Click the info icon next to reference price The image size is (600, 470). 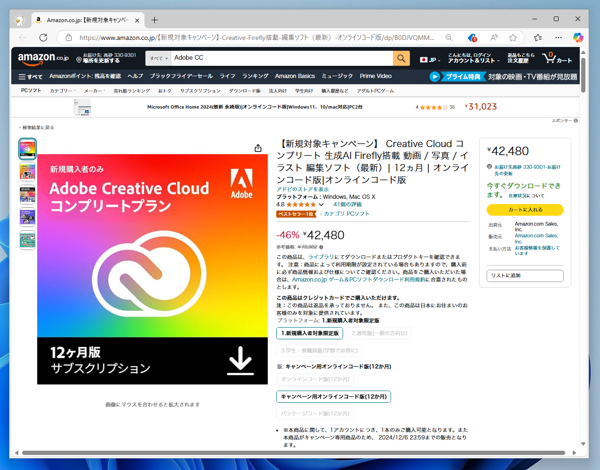(321, 247)
